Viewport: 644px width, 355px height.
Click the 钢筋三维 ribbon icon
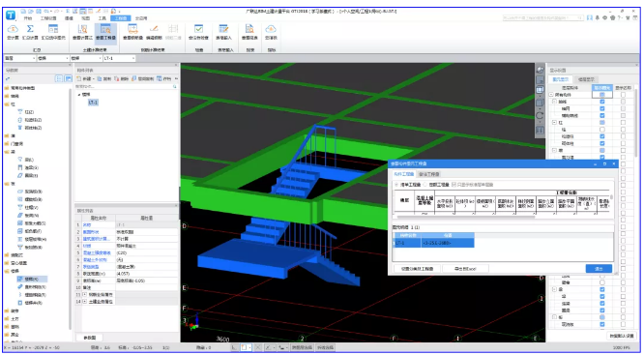173,29
